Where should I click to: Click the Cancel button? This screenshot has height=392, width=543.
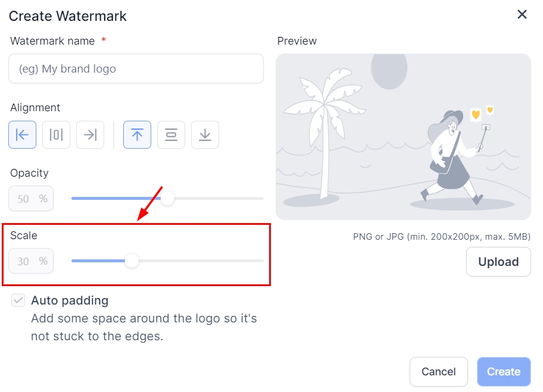(x=438, y=372)
